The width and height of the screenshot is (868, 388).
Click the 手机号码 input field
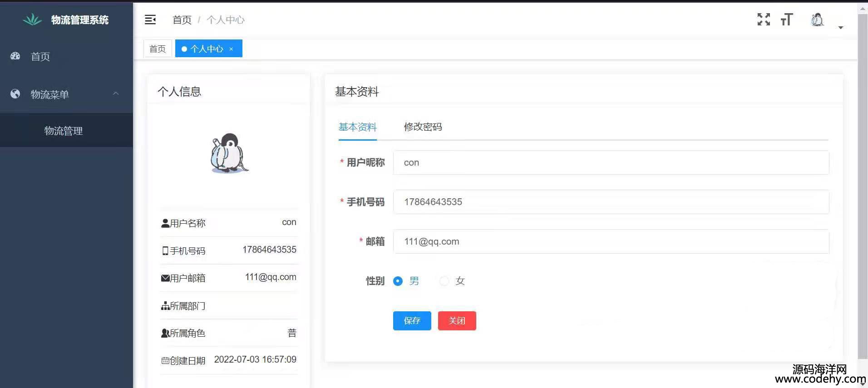[611, 202]
